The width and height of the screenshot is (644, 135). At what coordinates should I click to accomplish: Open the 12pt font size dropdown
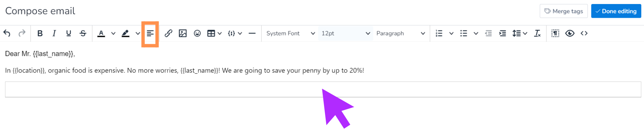345,33
